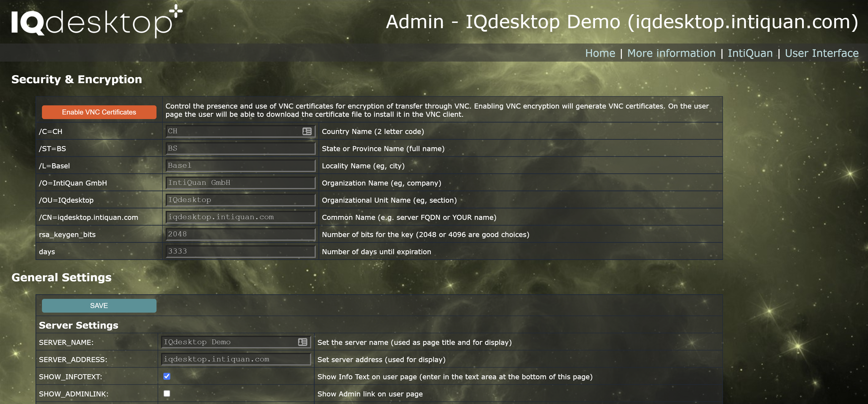Image resolution: width=868 pixels, height=404 pixels.
Task: Focus the SERVER_NAME IQdesktop Demo field
Action: point(236,342)
